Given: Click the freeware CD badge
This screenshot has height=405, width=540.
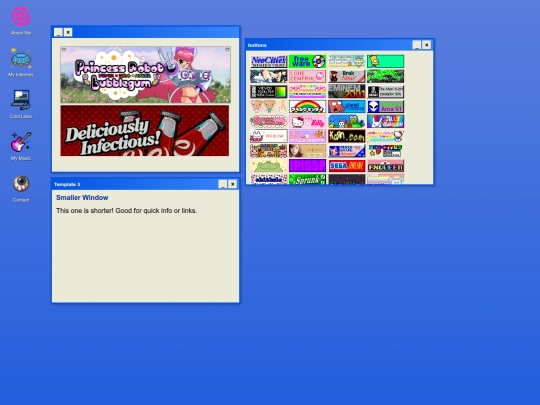Looking at the screenshot, I should pyautogui.click(x=307, y=61).
